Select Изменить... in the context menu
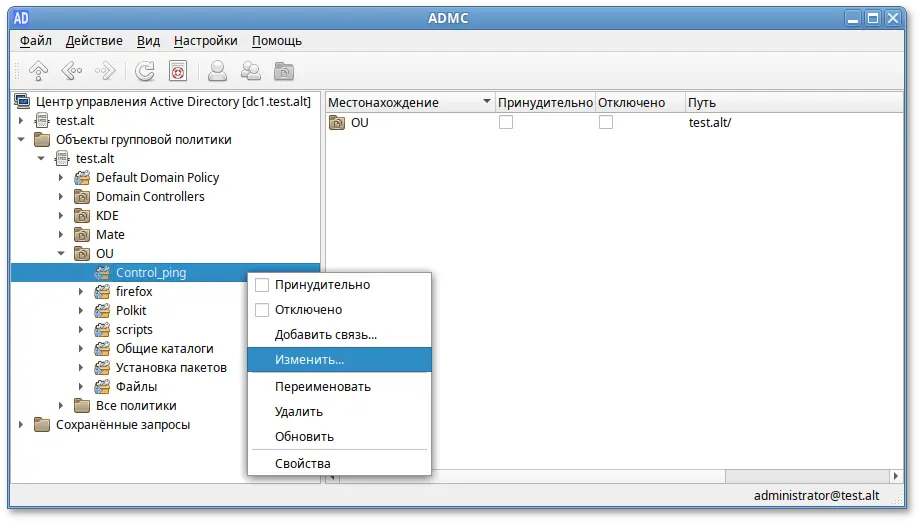 309,359
